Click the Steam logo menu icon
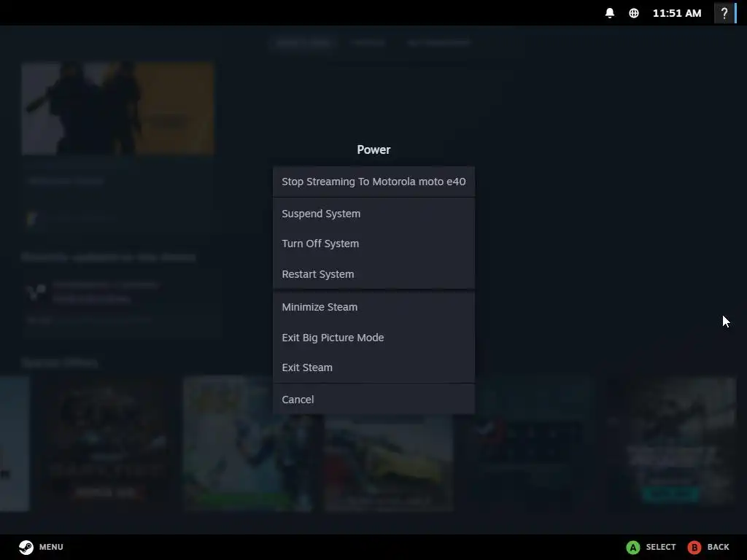The width and height of the screenshot is (747, 560). click(x=26, y=547)
